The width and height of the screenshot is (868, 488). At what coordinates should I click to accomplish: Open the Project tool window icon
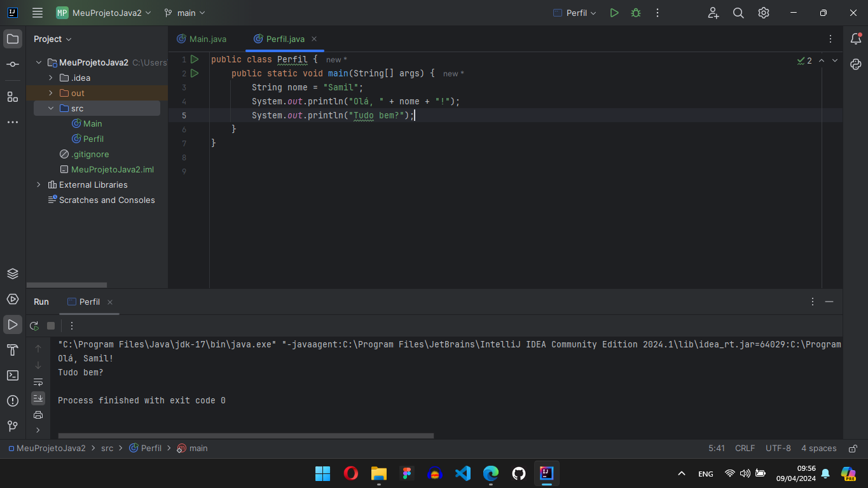(x=13, y=39)
